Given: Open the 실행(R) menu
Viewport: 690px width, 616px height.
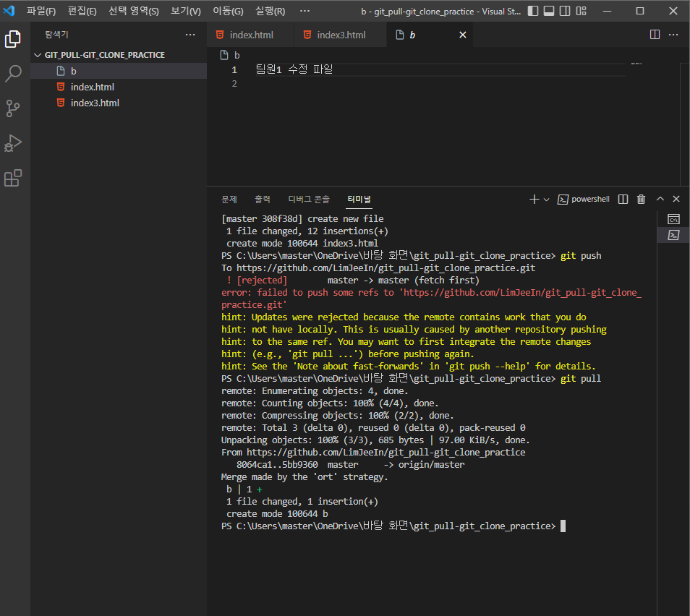Looking at the screenshot, I should click(270, 11).
